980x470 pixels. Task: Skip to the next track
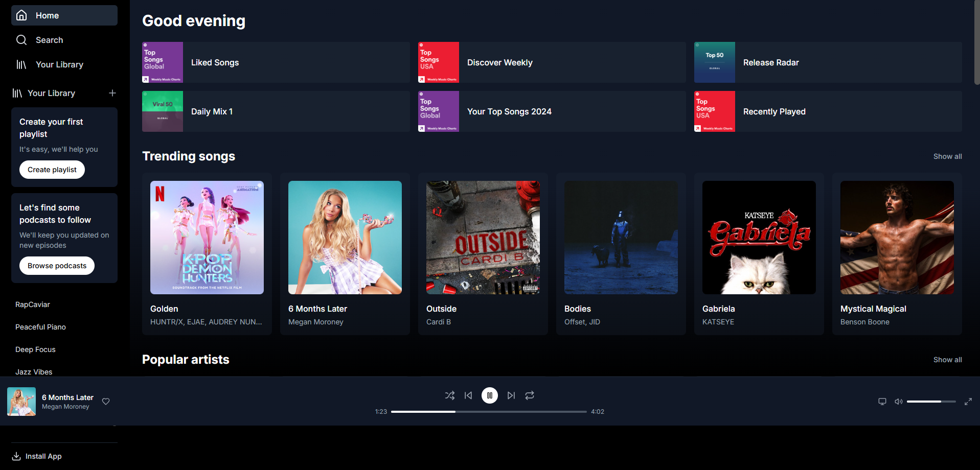tap(511, 395)
